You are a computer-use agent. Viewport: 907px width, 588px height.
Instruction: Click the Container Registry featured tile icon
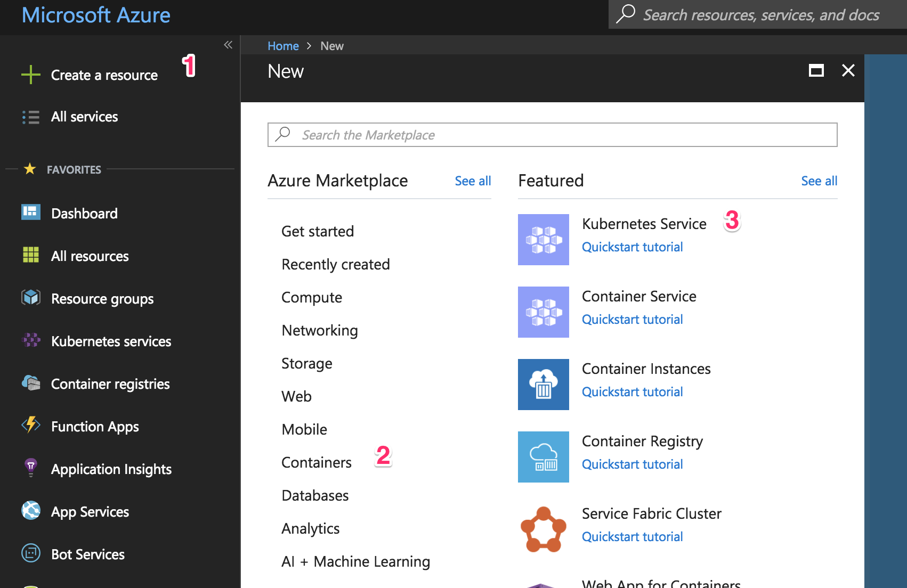544,457
